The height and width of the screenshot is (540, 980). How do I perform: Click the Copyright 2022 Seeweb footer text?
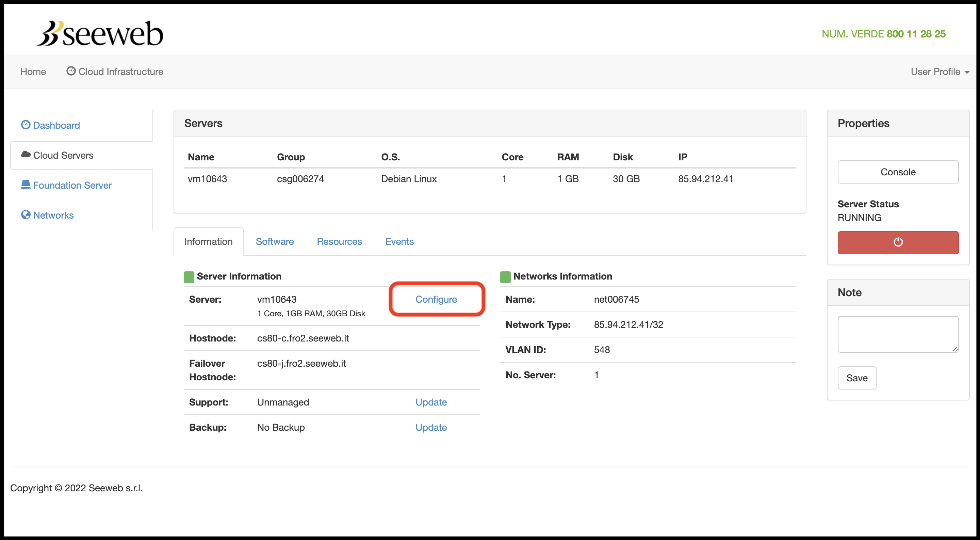[77, 488]
